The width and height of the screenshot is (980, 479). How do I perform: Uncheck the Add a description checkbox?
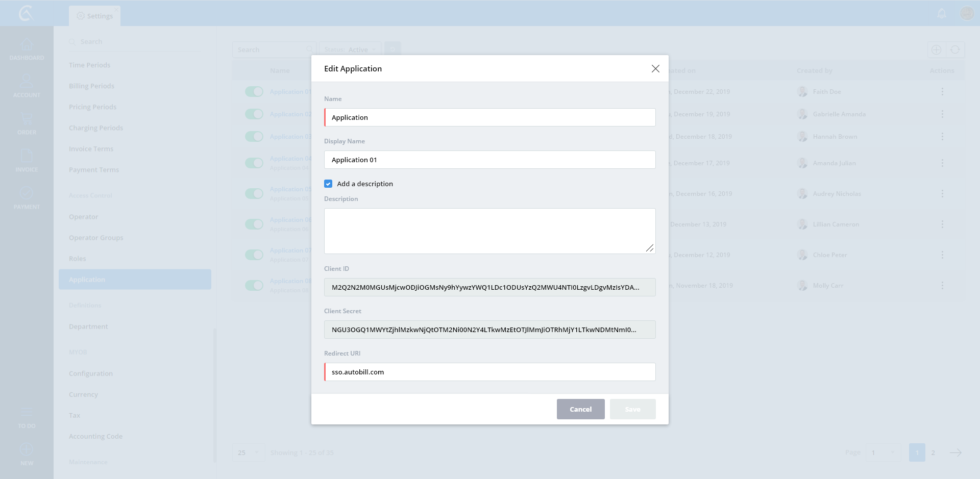click(x=328, y=184)
